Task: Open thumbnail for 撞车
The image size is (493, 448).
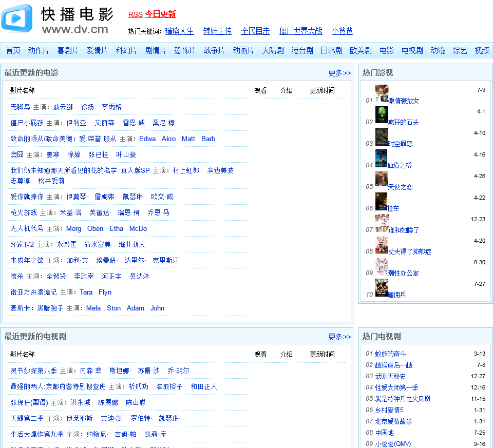Action: (x=381, y=201)
